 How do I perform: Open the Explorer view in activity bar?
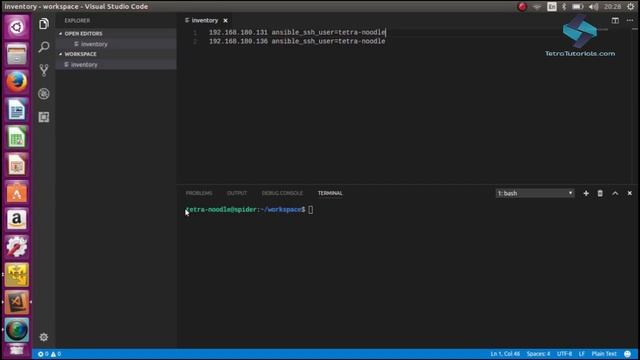(44, 24)
